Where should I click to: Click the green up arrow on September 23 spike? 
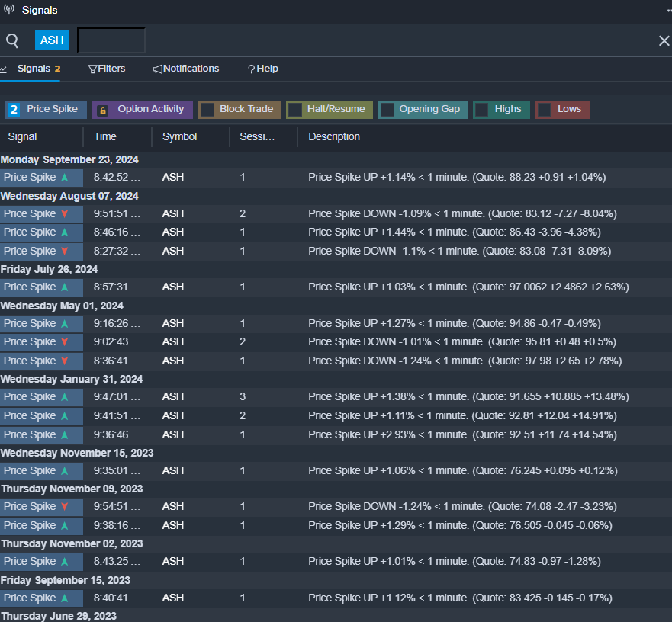point(65,177)
